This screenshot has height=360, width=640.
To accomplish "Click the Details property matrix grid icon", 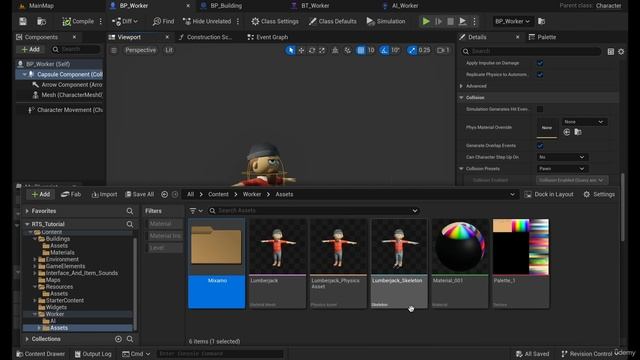I will [x=611, y=51].
